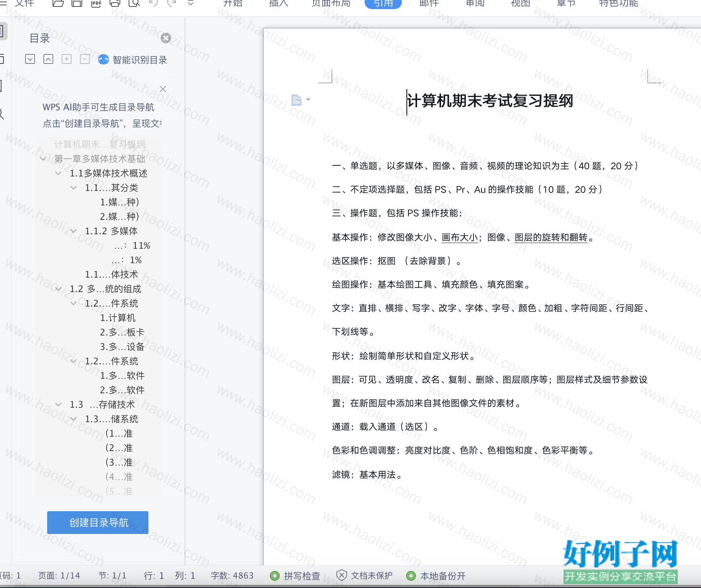Screen dimensions: 701x588
Task: Click the Save disk icon
Action: coord(77,3)
